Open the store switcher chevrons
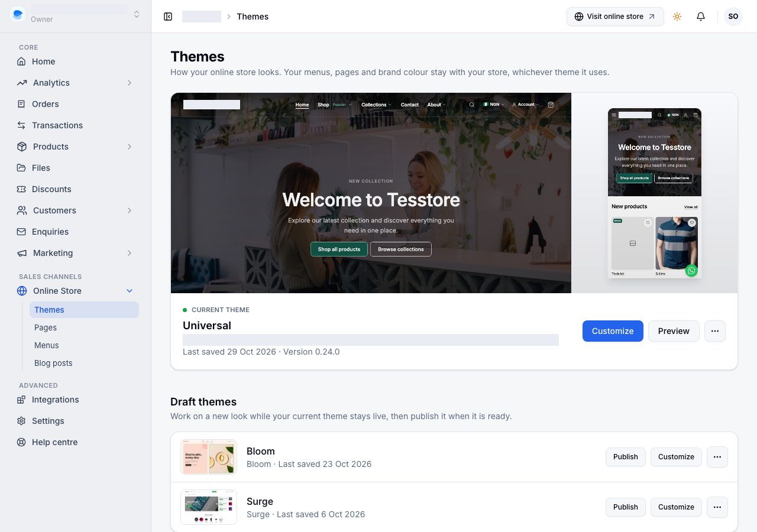Image resolution: width=757 pixels, height=532 pixels. point(137,14)
